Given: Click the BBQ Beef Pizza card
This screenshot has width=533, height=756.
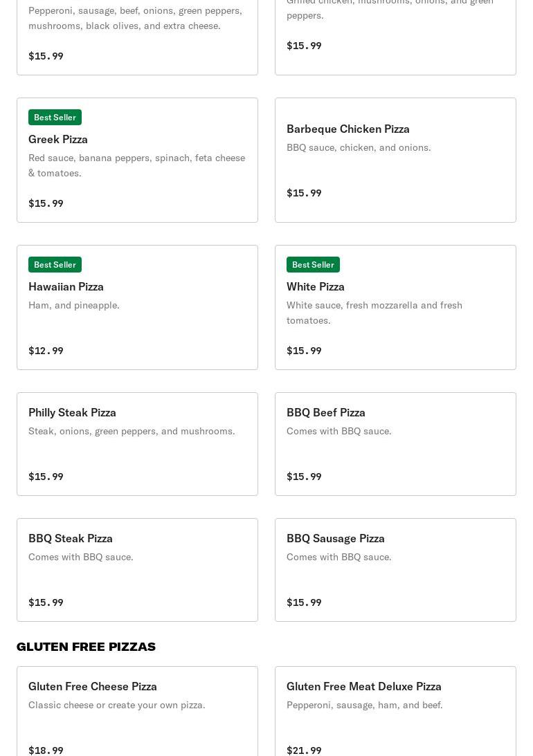Looking at the screenshot, I should click(395, 444).
